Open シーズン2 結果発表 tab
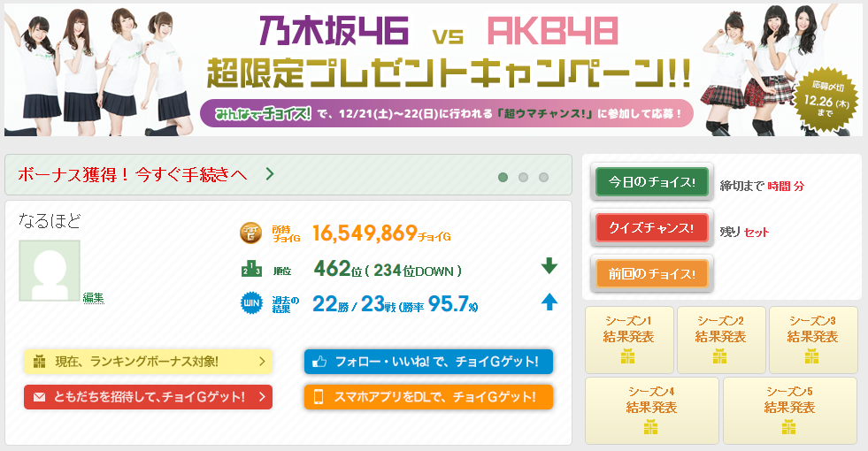The width and height of the screenshot is (868, 451). (721, 340)
